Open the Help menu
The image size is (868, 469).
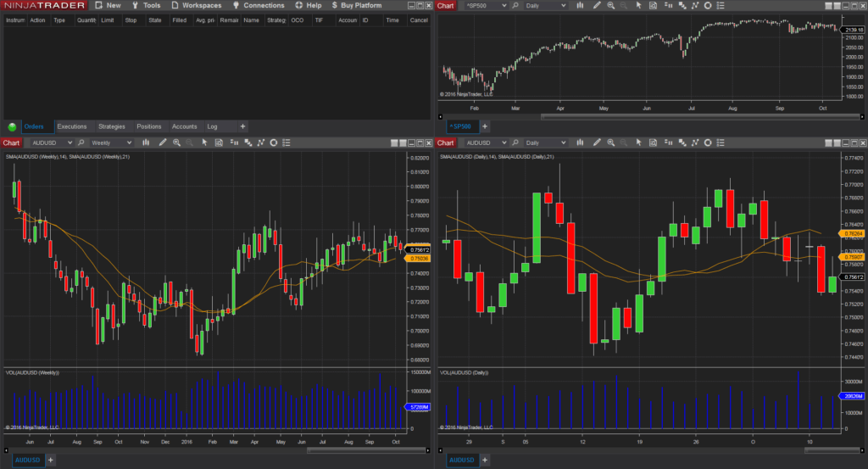click(x=309, y=5)
